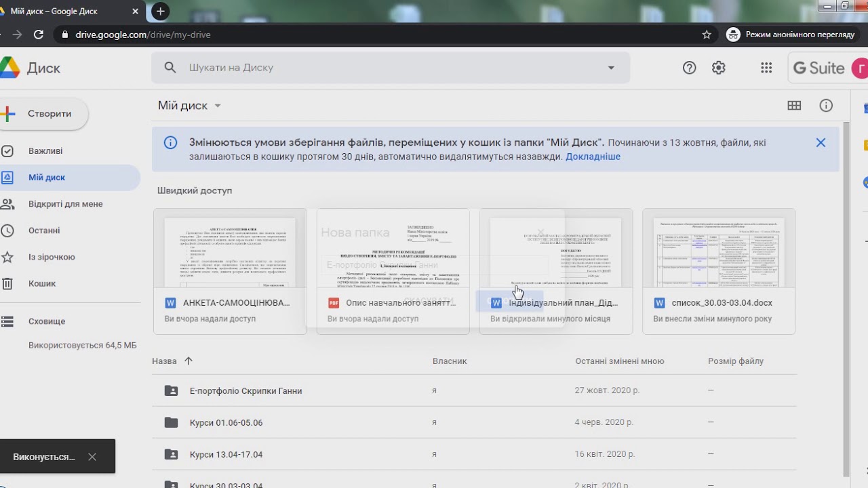868x488 pixels.
Task: Click shared folder icon of Е-портфоліо Скрипки Ганни
Action: [x=171, y=390]
